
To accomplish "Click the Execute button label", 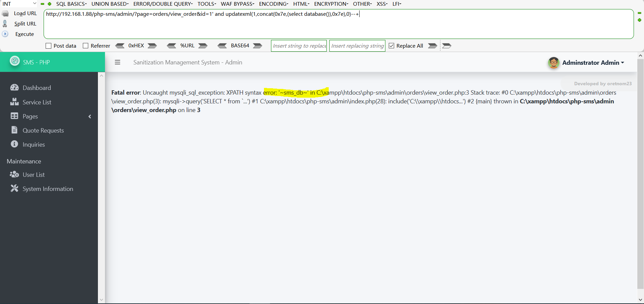I will [x=24, y=34].
